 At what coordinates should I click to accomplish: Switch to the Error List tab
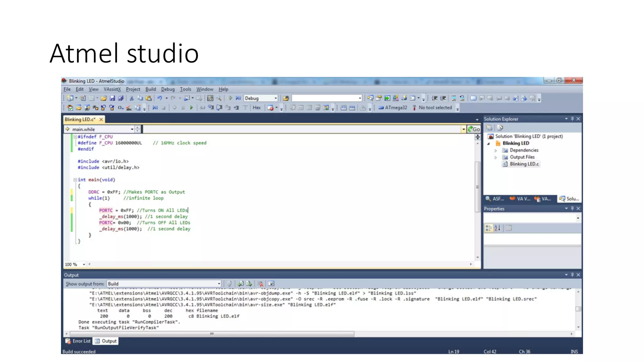[x=78, y=341]
